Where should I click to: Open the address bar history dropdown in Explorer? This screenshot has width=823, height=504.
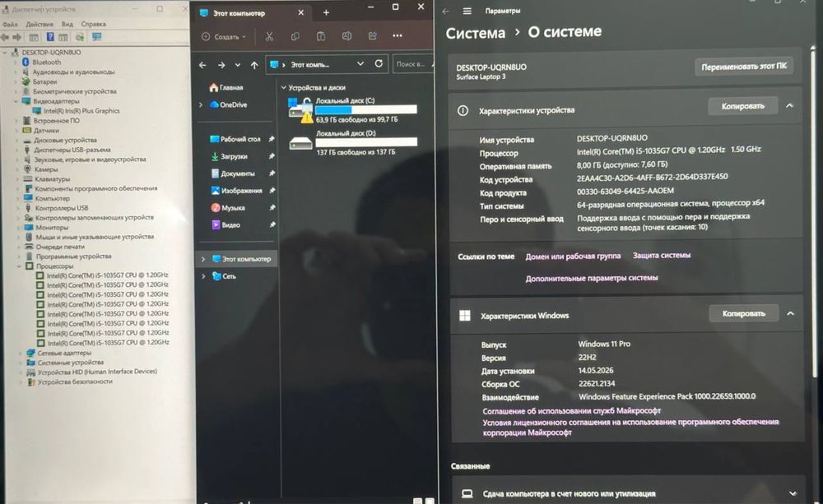(360, 64)
